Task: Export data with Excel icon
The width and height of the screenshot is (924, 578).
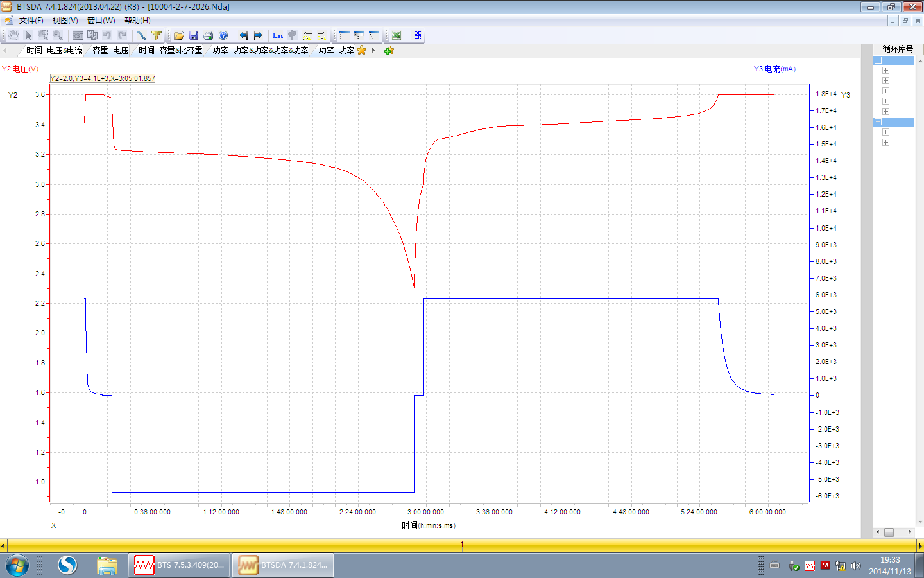Action: click(x=397, y=35)
